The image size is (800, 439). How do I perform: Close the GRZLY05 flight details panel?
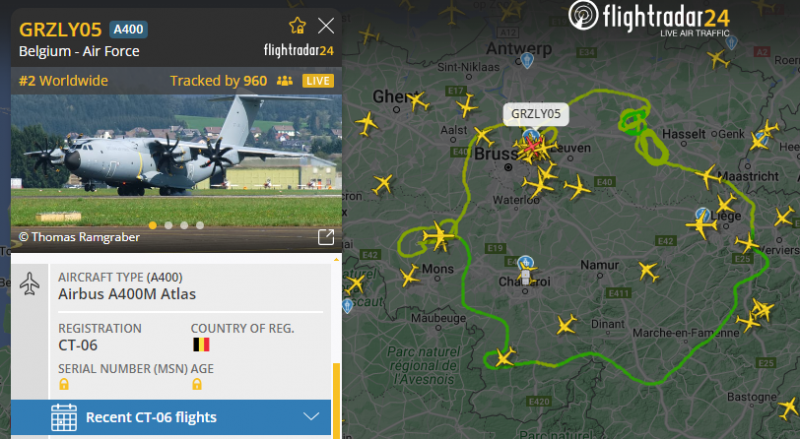click(326, 26)
